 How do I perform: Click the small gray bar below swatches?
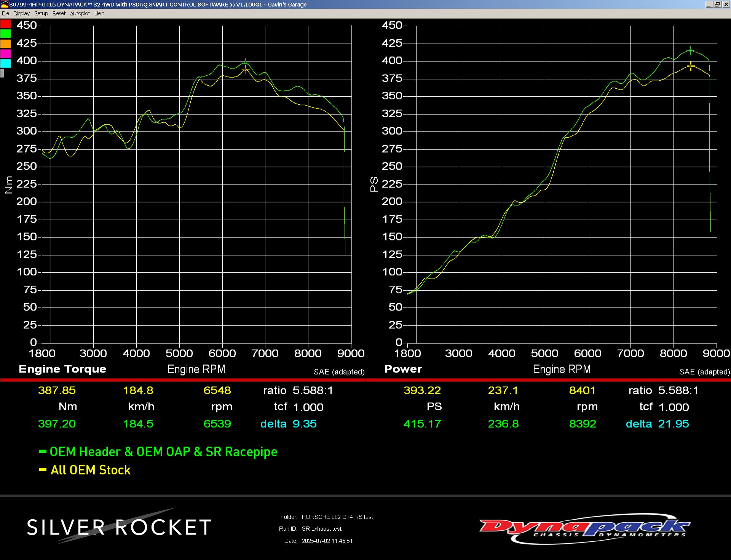[2, 73]
